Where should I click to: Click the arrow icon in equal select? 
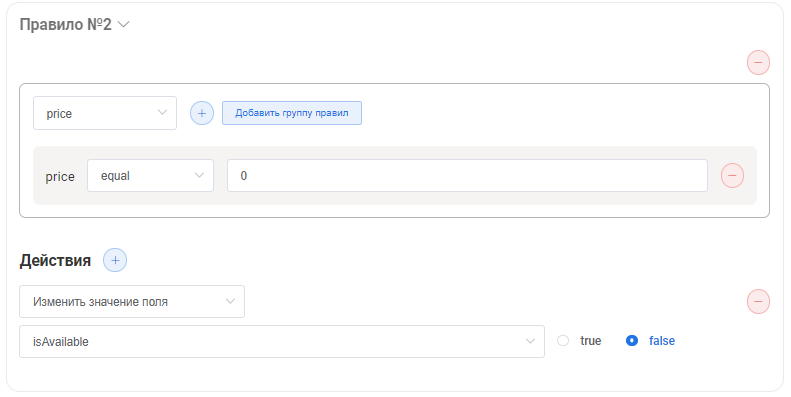click(199, 176)
